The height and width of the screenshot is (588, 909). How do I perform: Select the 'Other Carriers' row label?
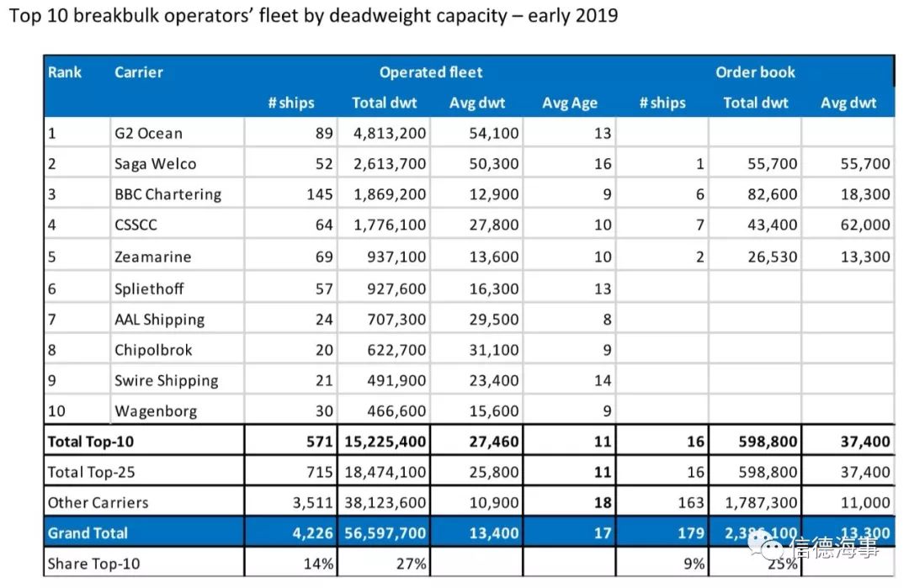(x=98, y=503)
